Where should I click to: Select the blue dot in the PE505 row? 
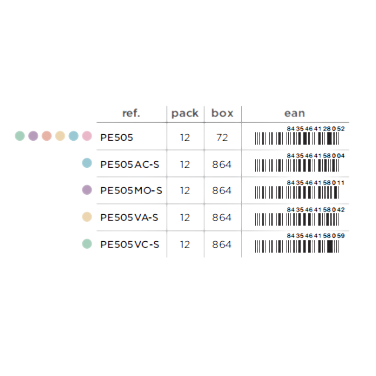[73, 136]
